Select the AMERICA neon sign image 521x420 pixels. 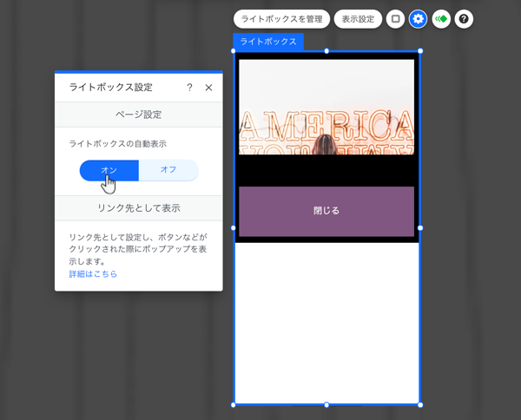[x=326, y=107]
